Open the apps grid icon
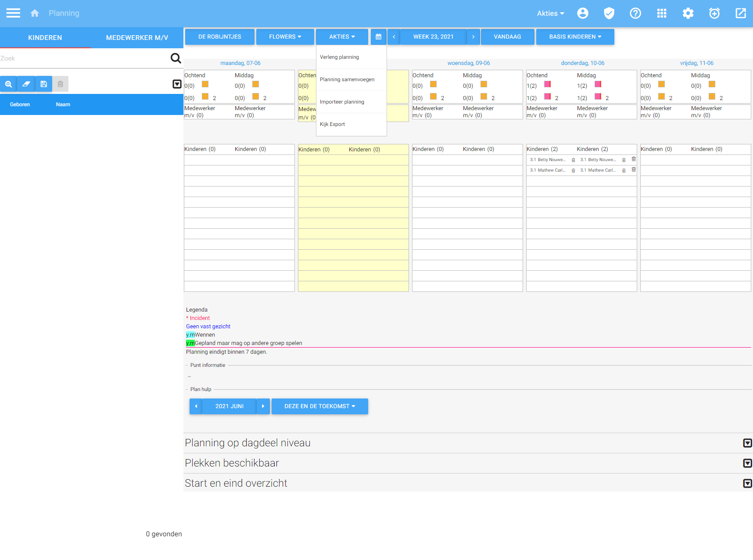The image size is (753, 560). click(661, 13)
